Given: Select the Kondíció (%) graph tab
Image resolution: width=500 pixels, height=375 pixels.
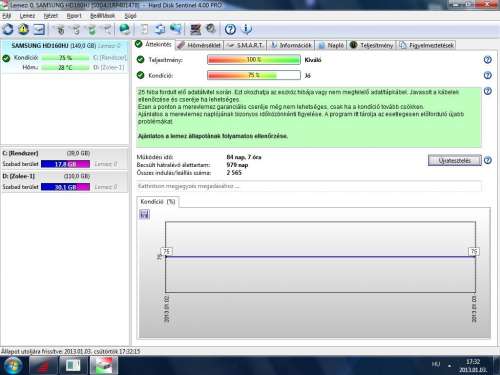Looking at the screenshot, I should [158, 202].
